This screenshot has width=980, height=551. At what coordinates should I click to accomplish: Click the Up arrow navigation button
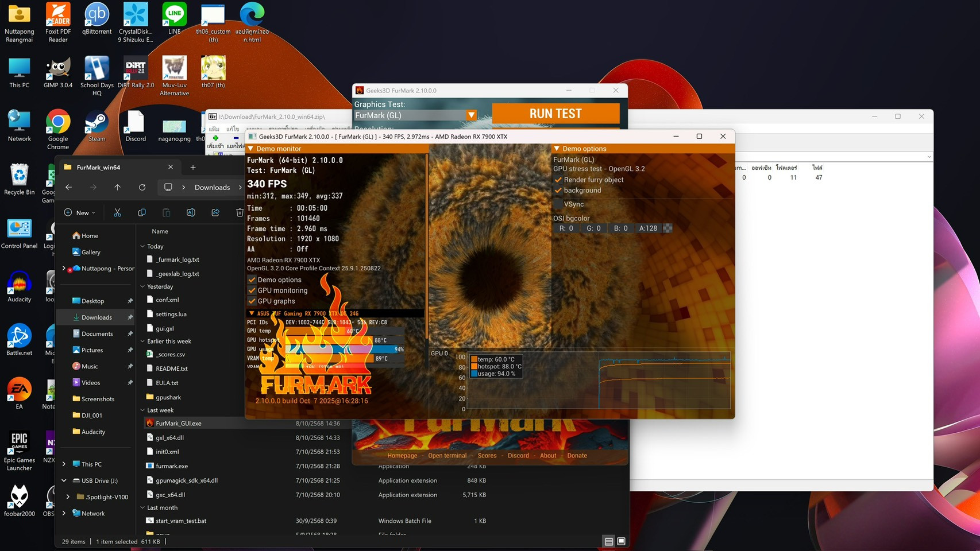click(117, 187)
